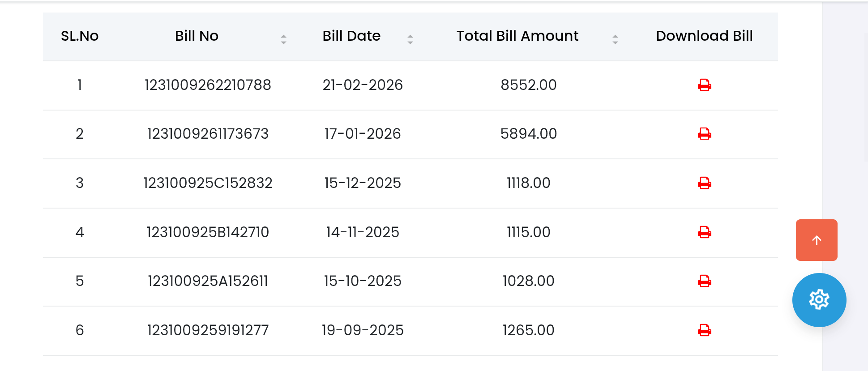This screenshot has height=371, width=868.
Task: Download bill number 123100925B142710
Action: 704,232
